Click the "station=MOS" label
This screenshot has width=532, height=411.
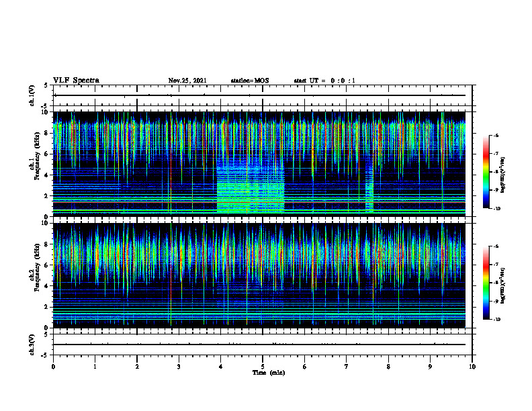pyautogui.click(x=250, y=81)
